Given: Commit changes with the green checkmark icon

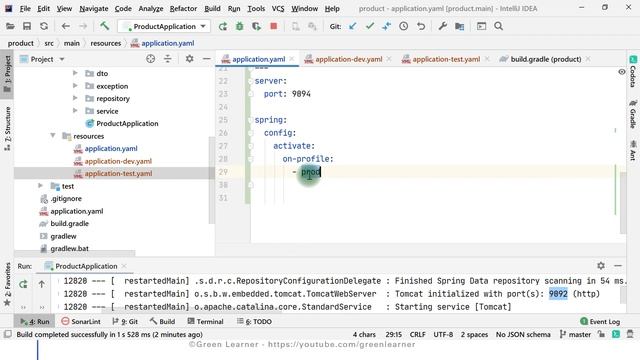Looking at the screenshot, I should click(x=370, y=27).
